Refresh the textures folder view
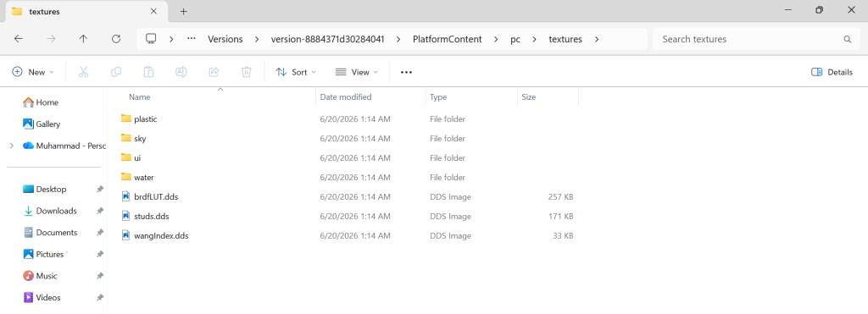This screenshot has width=868, height=314. (x=115, y=39)
